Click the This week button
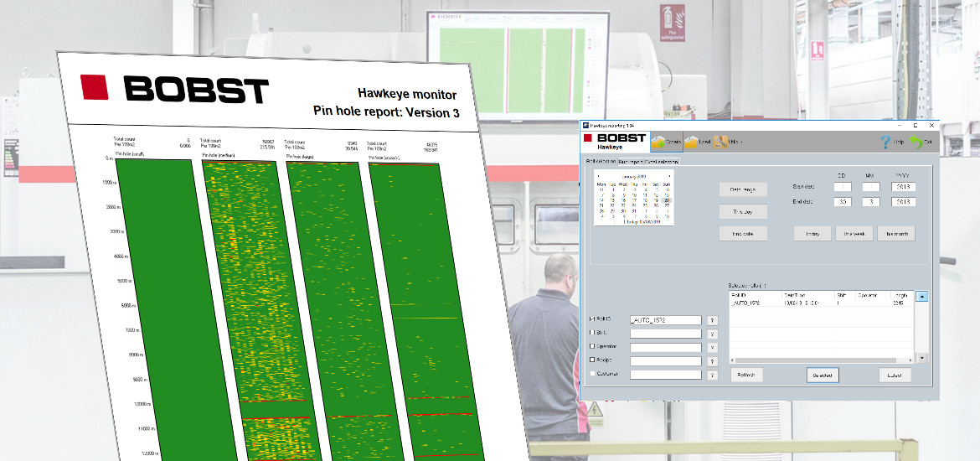 click(854, 233)
